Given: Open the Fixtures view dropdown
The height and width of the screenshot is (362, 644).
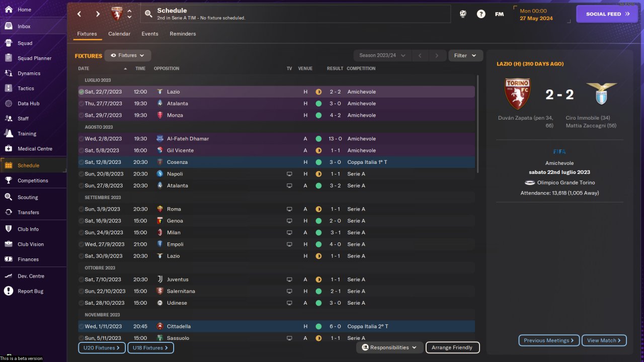Looking at the screenshot, I should 128,56.
